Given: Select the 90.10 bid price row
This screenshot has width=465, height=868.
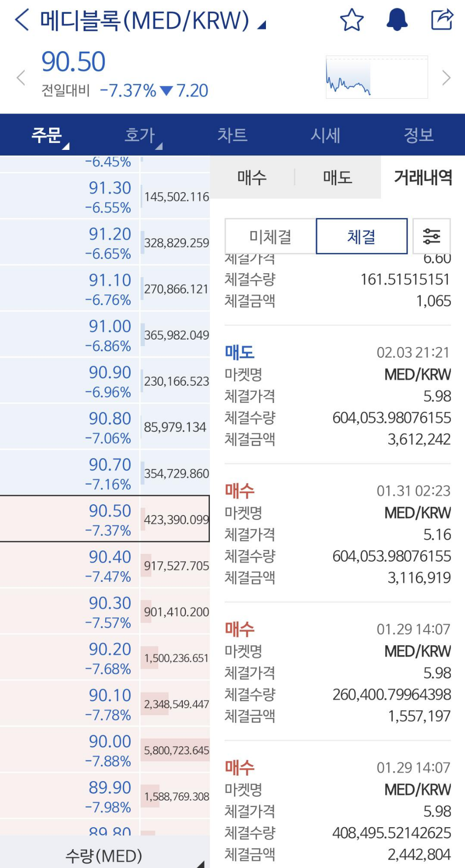Looking at the screenshot, I should [105, 704].
